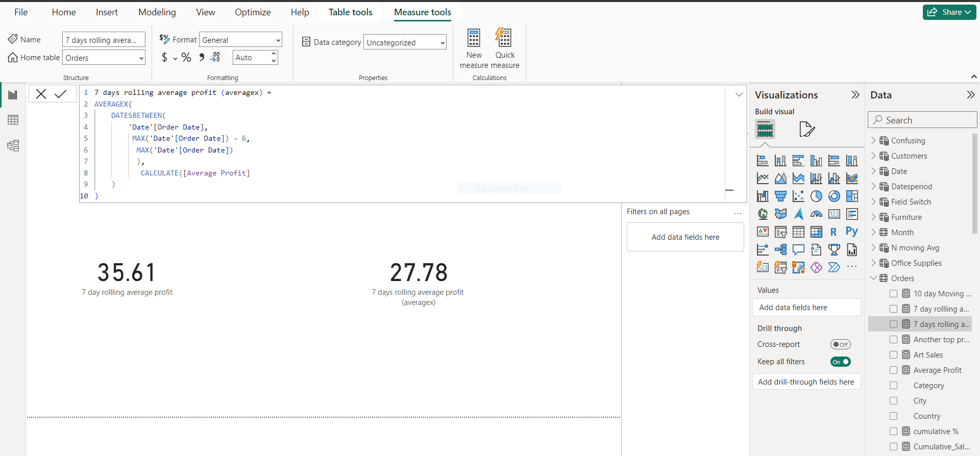Check the 10 day Moving measure

[893, 294]
